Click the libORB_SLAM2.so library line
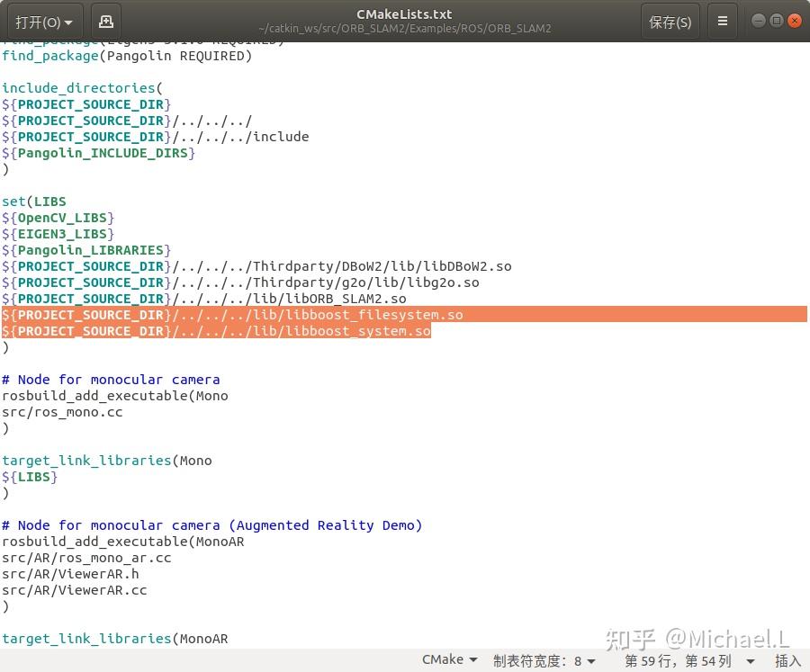 pyautogui.click(x=204, y=299)
